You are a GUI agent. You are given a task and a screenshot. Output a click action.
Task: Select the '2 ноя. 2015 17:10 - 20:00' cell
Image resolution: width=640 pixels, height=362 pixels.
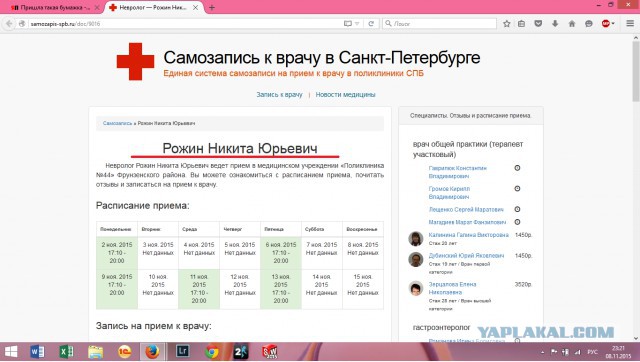tap(117, 253)
